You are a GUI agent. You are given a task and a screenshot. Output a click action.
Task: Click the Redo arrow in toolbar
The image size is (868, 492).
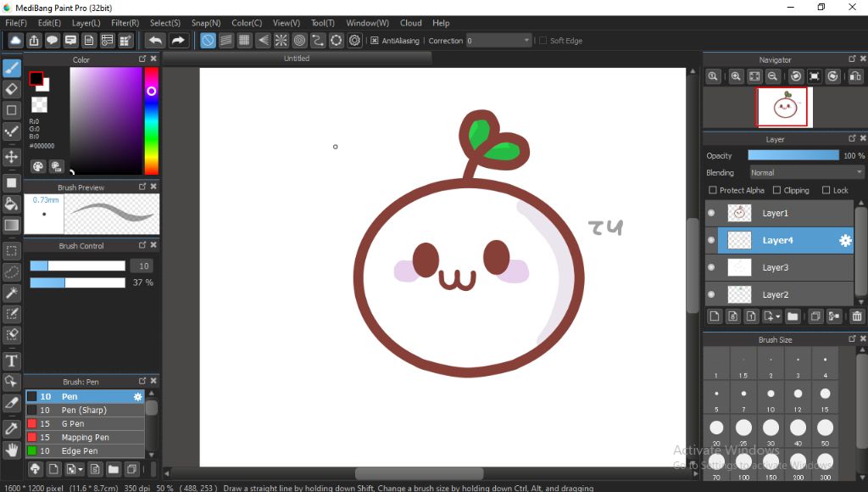178,41
